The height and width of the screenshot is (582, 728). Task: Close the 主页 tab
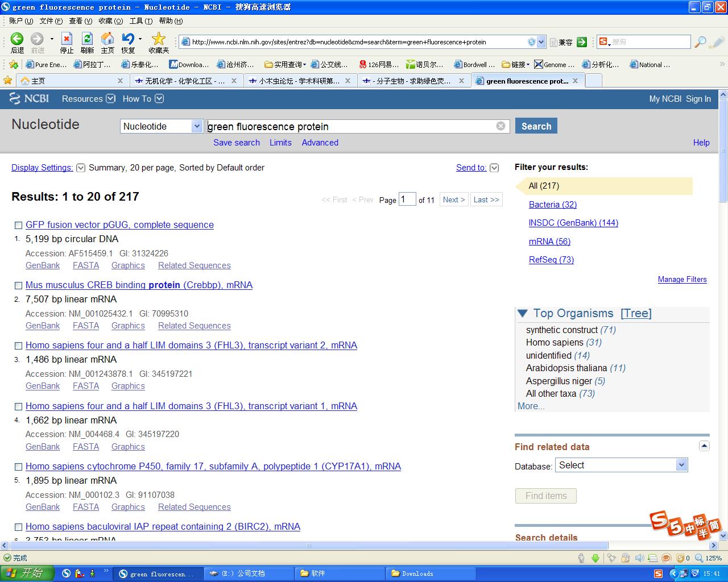coord(120,81)
